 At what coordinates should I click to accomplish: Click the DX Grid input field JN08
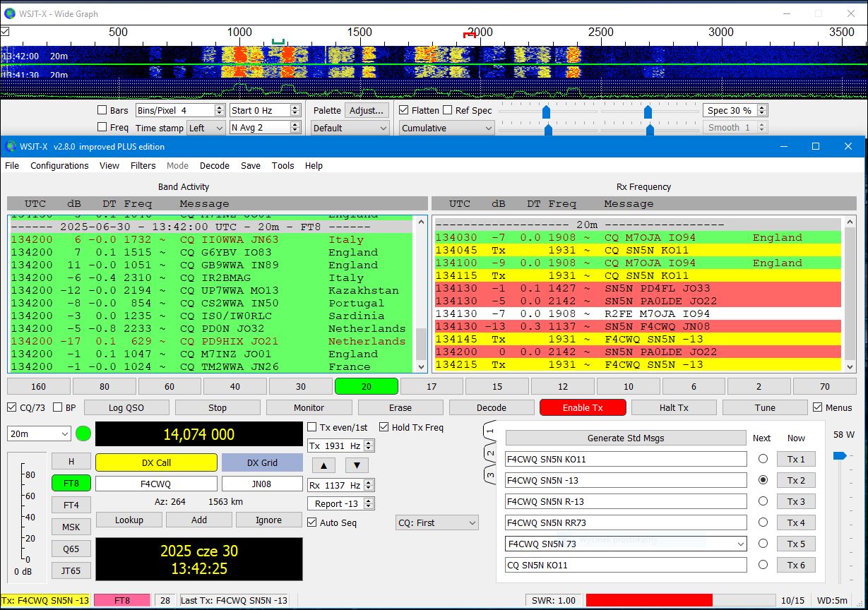262,484
